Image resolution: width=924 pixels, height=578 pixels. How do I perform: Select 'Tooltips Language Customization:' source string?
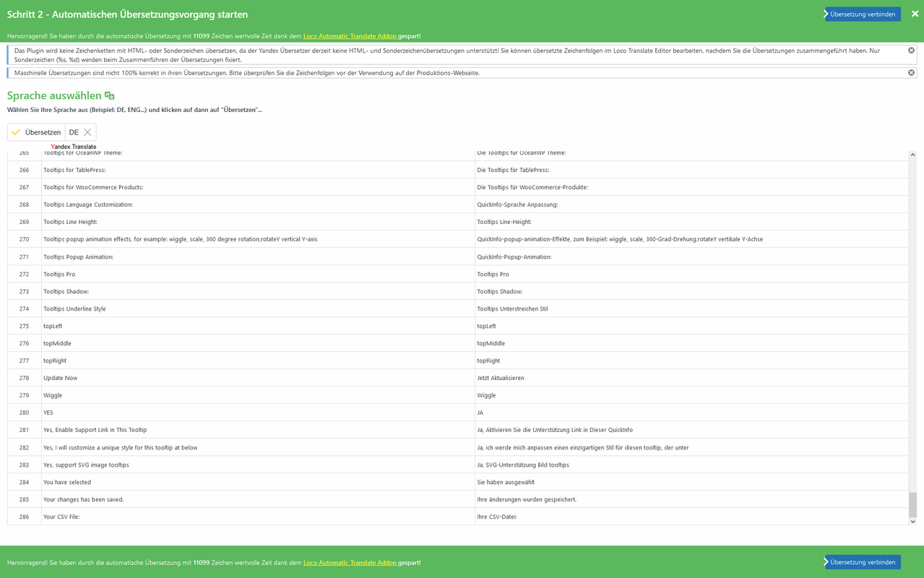pyautogui.click(x=88, y=204)
